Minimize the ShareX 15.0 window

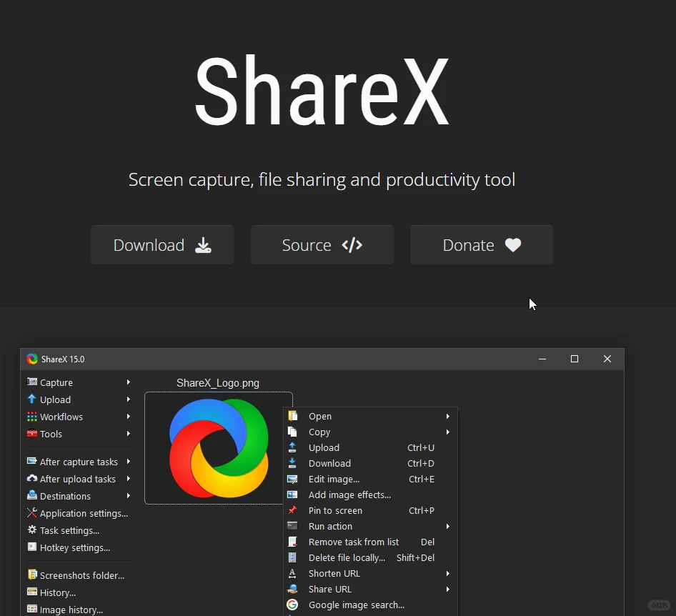coord(542,359)
